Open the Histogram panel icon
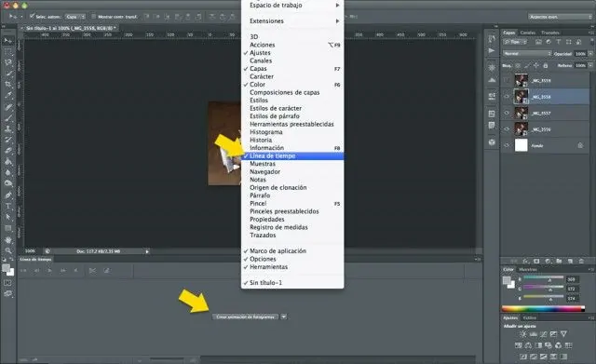 click(492, 80)
